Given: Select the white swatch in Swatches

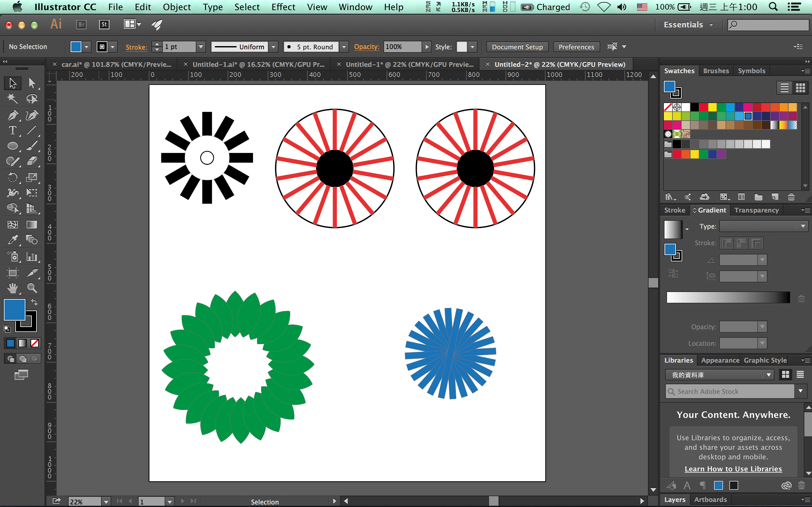Looking at the screenshot, I should (686, 107).
